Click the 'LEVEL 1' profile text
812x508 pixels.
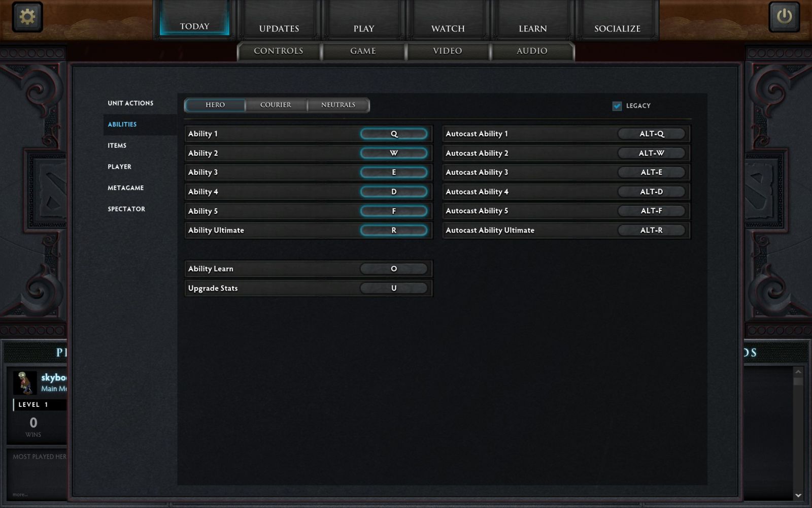(x=33, y=405)
